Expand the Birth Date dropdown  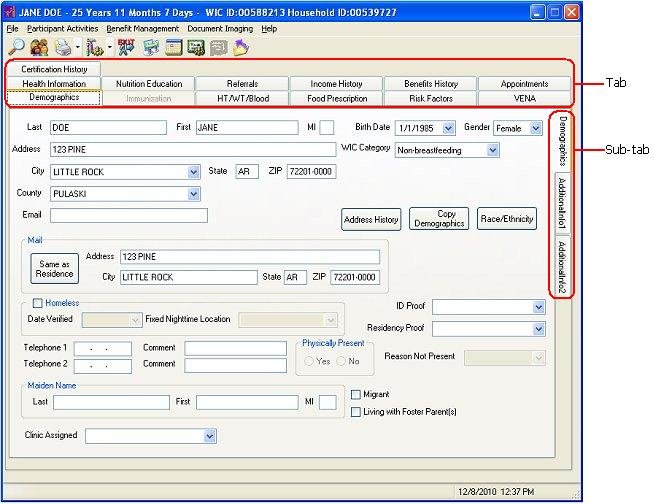(448, 128)
